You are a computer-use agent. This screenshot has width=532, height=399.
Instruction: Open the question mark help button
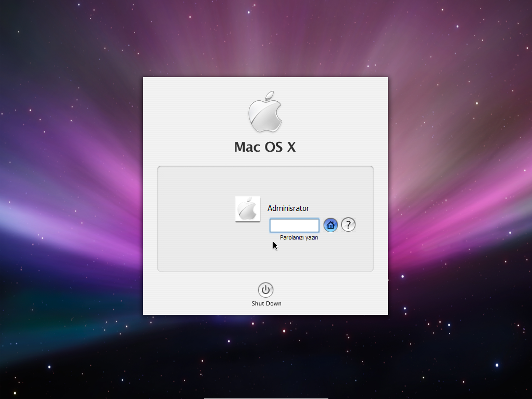click(x=348, y=224)
